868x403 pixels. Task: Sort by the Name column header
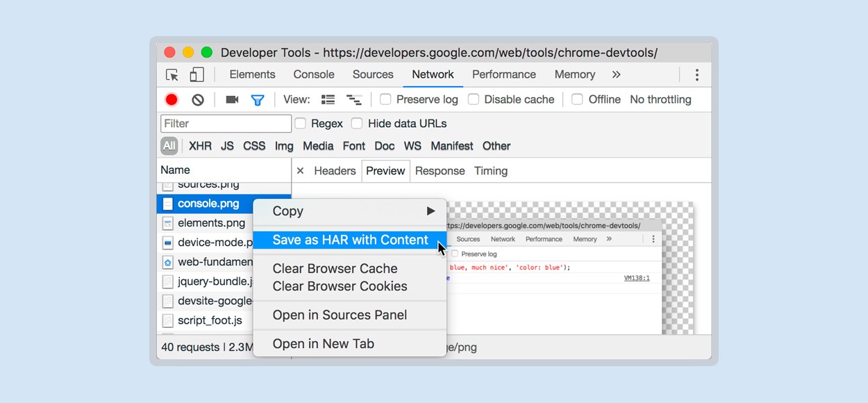pyautogui.click(x=224, y=170)
